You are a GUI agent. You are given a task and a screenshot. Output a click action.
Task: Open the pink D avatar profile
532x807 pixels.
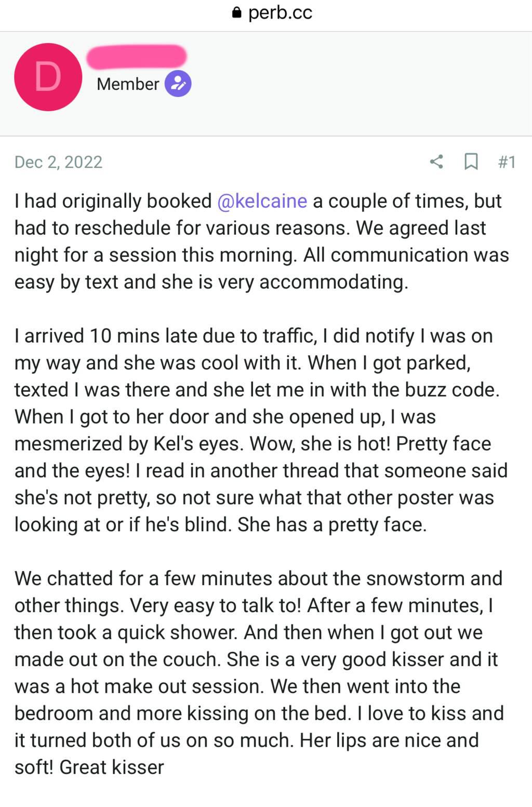[48, 77]
